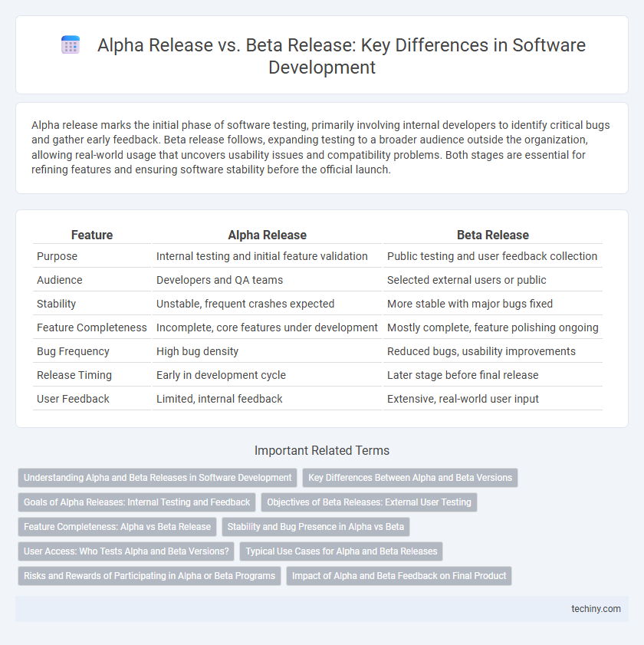Open 'Understanding Alpha and Beta Releases in Software Development'

click(157, 478)
